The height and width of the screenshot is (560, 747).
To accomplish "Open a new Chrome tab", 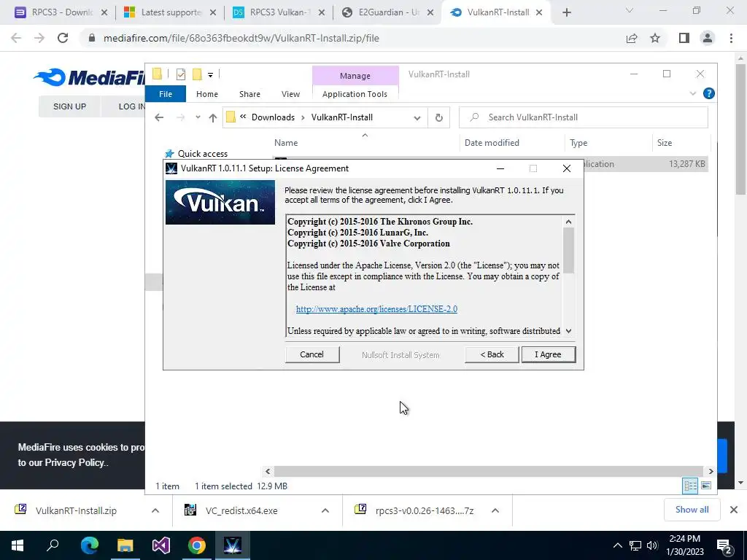I will tap(566, 13).
